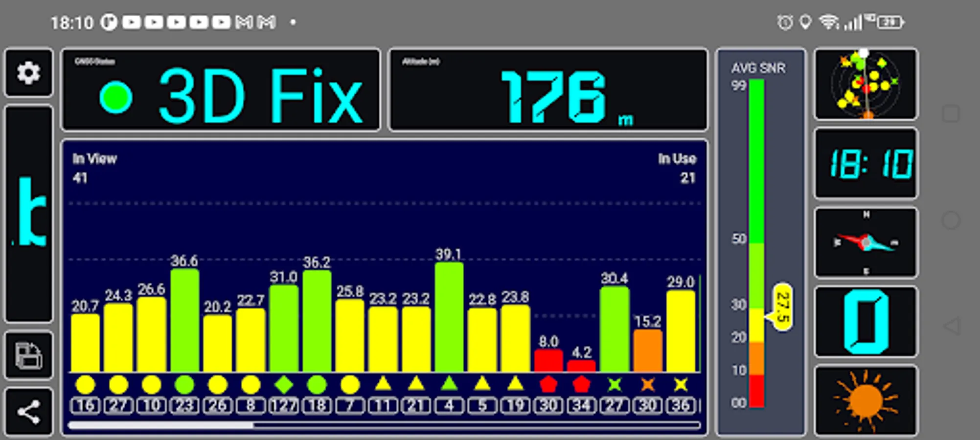Tap the yellow bar labeled 22.8
This screenshot has height=440, width=980.
coord(482,340)
